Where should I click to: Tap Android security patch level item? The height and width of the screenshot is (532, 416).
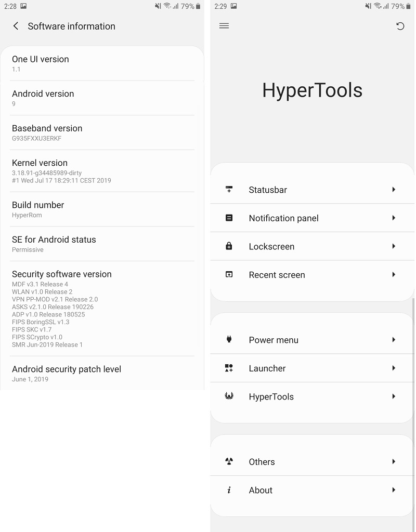tap(102, 373)
